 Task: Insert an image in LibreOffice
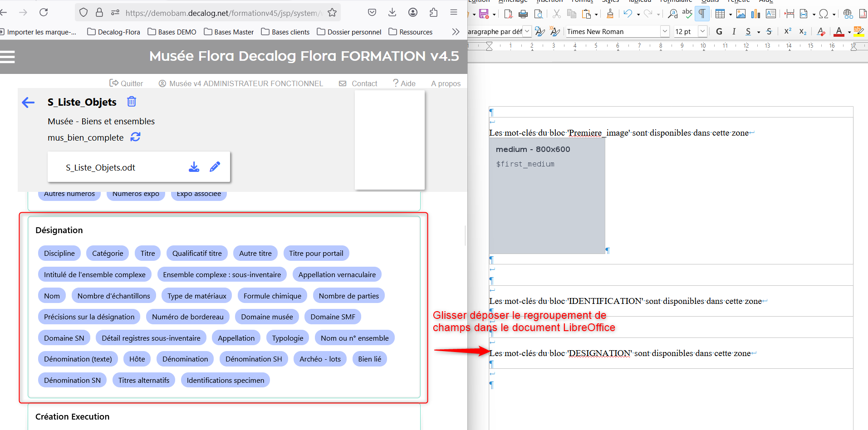740,14
